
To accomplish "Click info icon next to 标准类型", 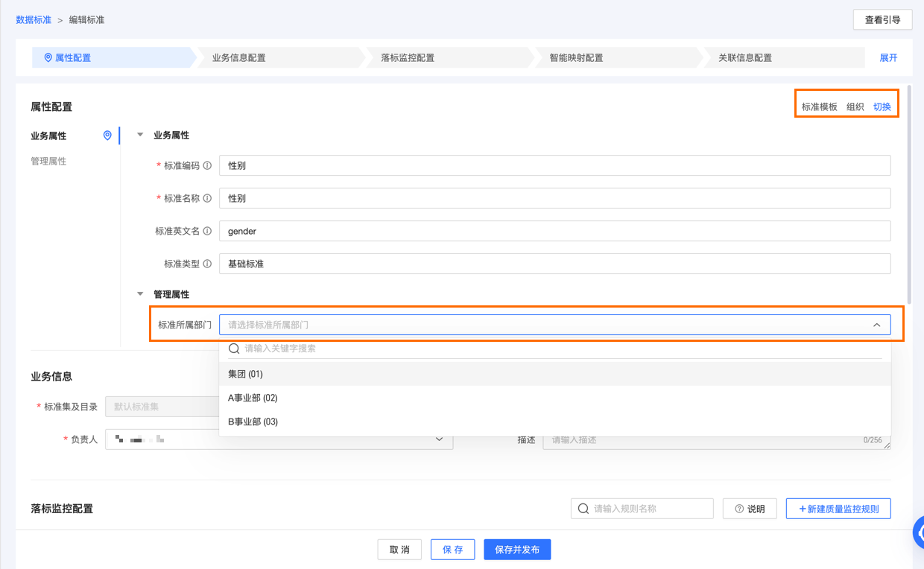I will [207, 264].
